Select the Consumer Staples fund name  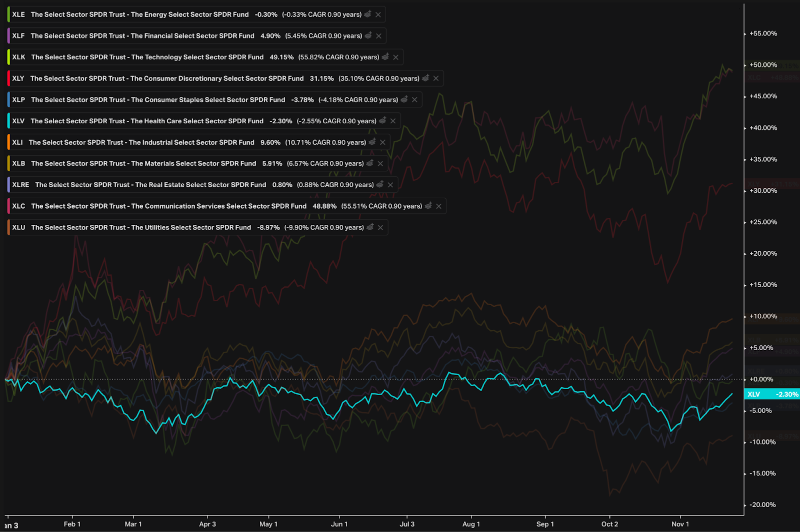(x=158, y=99)
